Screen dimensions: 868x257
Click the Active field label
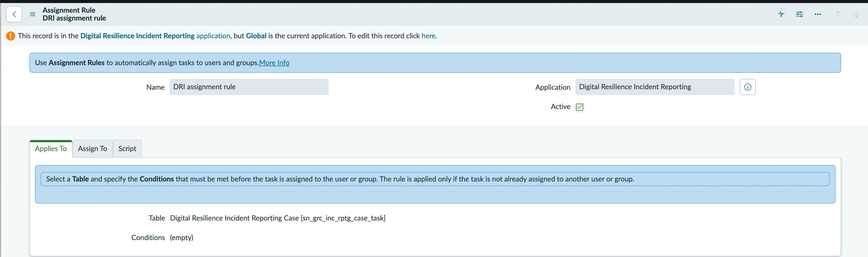[x=560, y=106]
